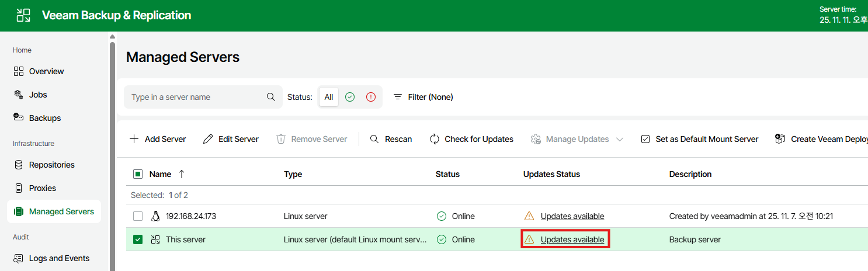Click the Proxies icon in sidebar
The image size is (868, 271).
(x=19, y=188)
